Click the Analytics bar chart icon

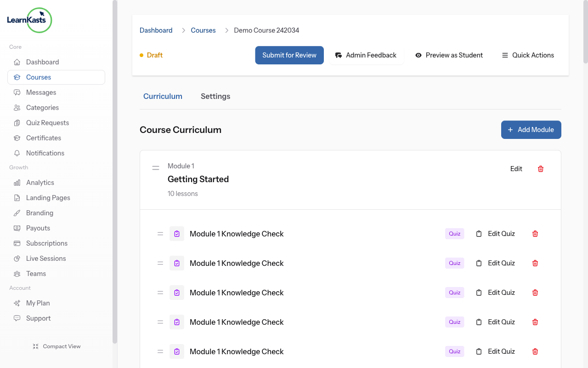[x=17, y=182]
